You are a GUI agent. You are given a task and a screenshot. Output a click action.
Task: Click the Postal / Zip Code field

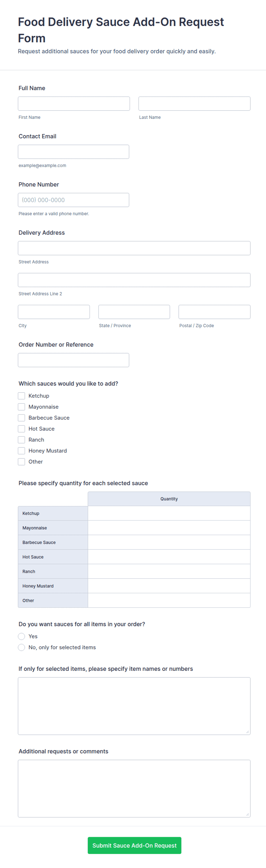(x=215, y=312)
